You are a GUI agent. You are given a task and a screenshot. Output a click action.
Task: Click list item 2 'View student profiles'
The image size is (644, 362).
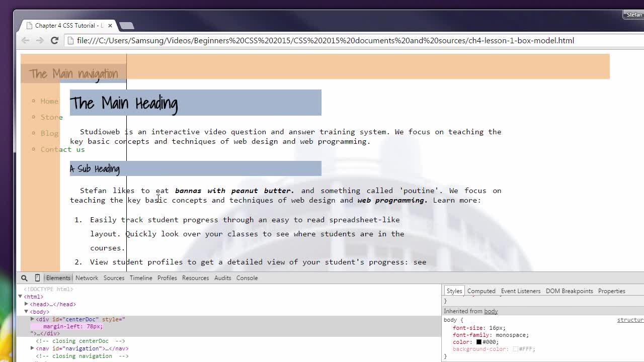tap(258, 262)
